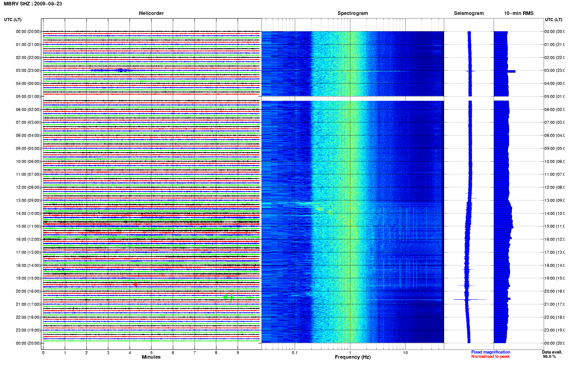588x368 pixels.
Task: Click the 'Normalised to peak' legend text
Action: pyautogui.click(x=490, y=357)
